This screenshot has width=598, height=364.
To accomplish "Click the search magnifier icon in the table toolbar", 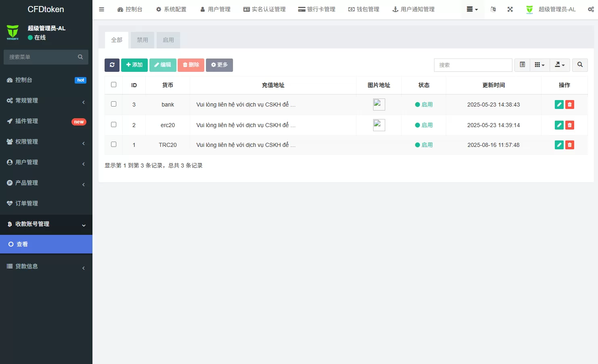I will (580, 65).
